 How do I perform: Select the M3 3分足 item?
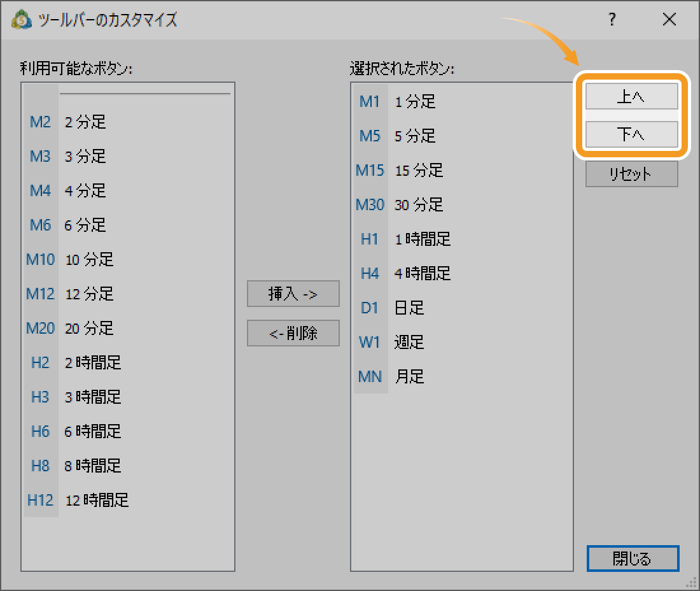(x=128, y=157)
